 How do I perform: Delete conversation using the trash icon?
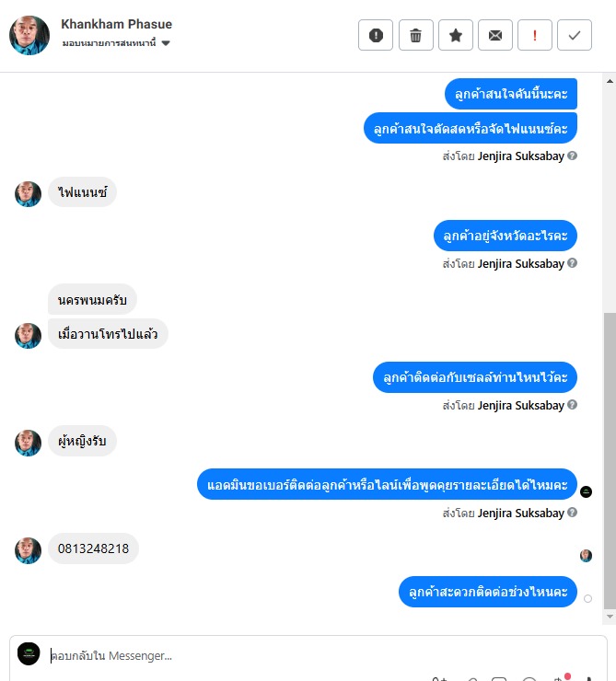coord(416,35)
